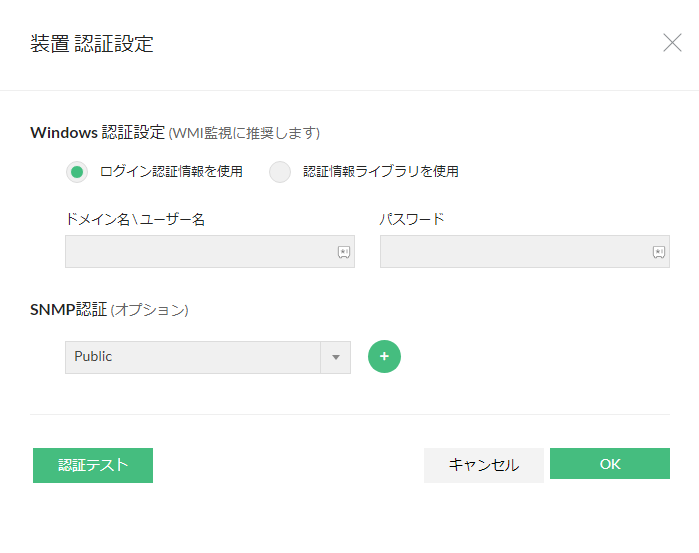The height and width of the screenshot is (553, 699).
Task: Click the Windows 認証設定 section heading
Action: (x=97, y=132)
